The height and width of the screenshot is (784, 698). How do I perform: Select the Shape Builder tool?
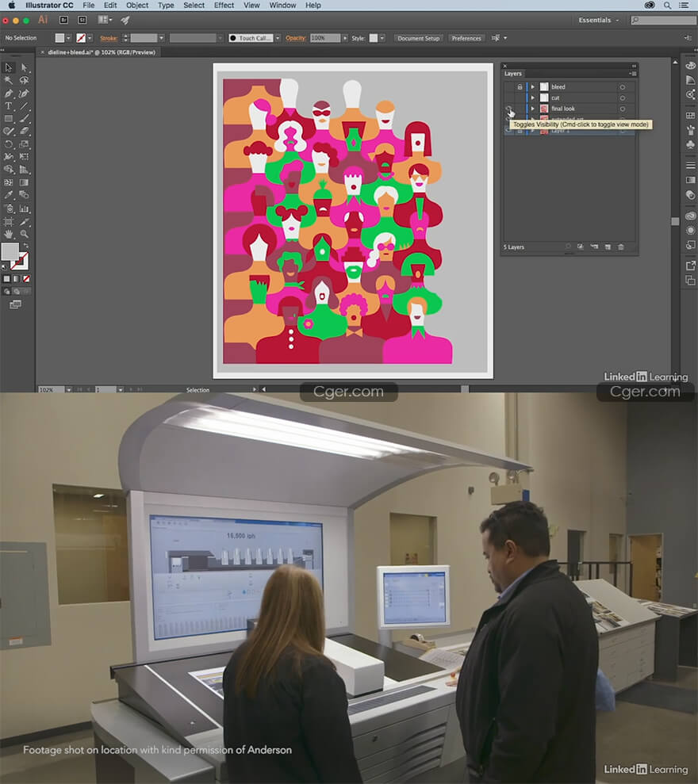pos(9,170)
